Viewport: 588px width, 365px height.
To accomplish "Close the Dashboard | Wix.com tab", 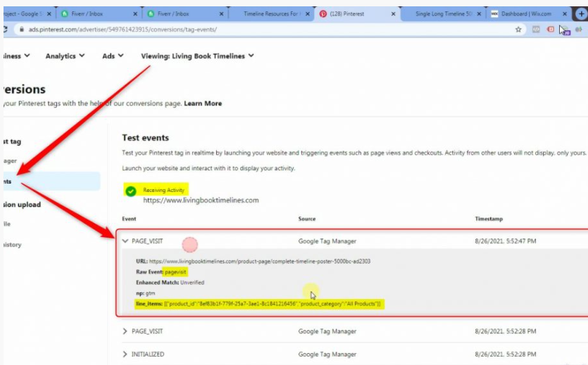I will pos(565,14).
